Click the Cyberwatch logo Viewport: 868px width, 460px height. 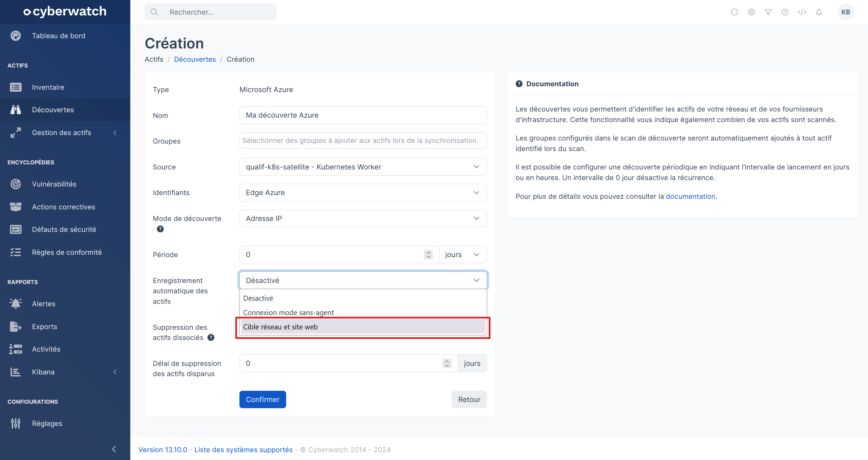[x=65, y=12]
